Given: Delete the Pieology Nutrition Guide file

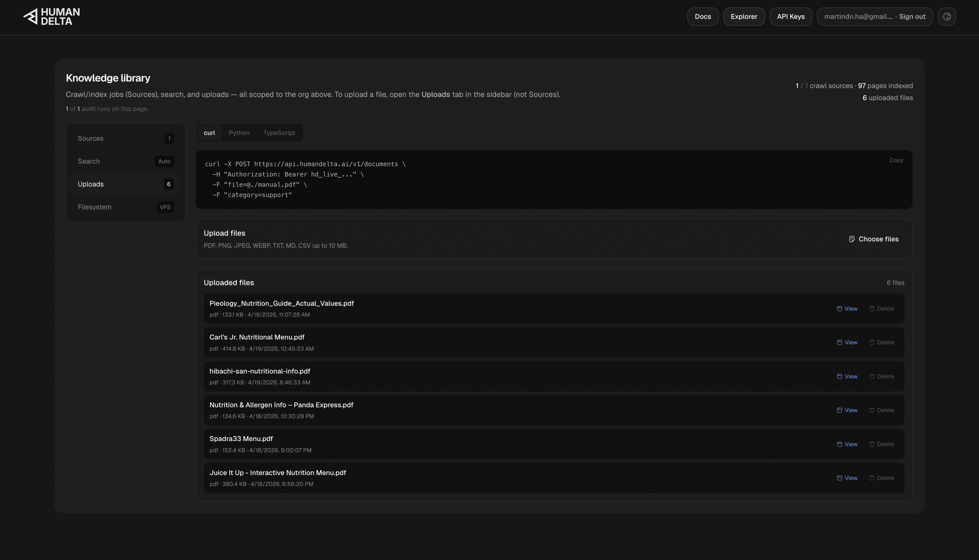Looking at the screenshot, I should pyautogui.click(x=881, y=309).
